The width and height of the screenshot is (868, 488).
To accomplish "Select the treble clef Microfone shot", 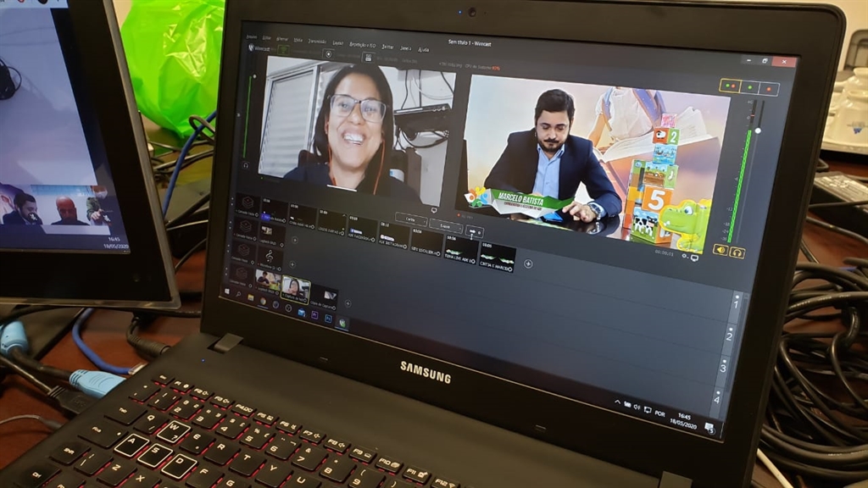I will pyautogui.click(x=270, y=258).
